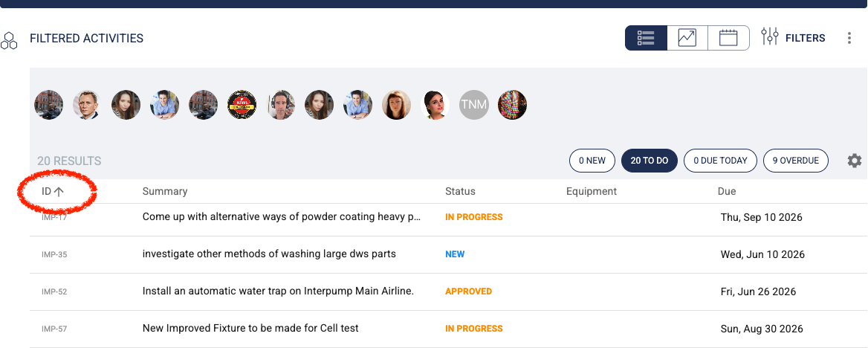The height and width of the screenshot is (348, 868).
Task: Open the filters sliders icon
Action: [769, 36]
